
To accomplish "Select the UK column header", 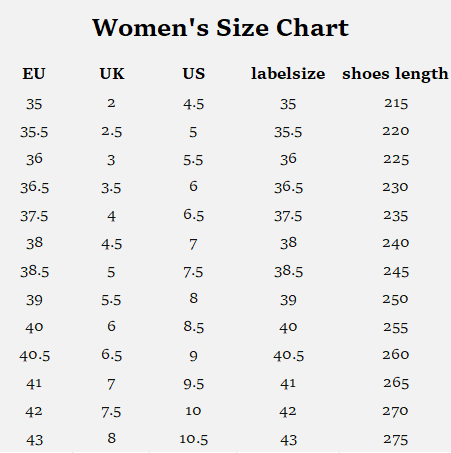I will [112, 74].
